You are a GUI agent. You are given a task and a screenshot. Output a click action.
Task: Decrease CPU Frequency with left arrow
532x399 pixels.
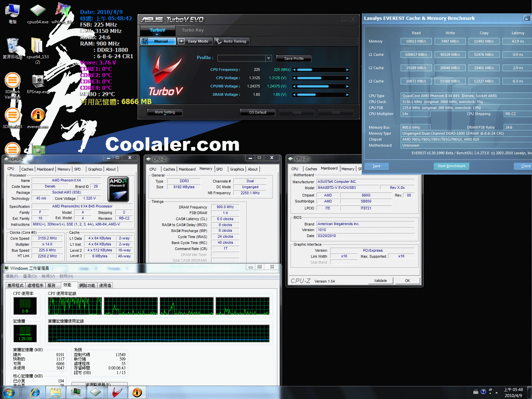click(294, 70)
